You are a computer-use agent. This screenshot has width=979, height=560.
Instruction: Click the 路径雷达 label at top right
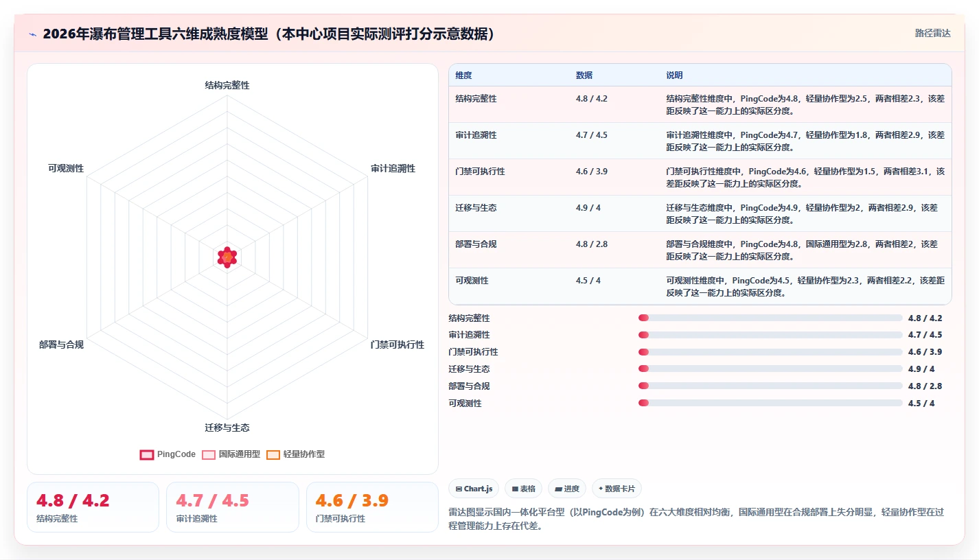point(932,33)
